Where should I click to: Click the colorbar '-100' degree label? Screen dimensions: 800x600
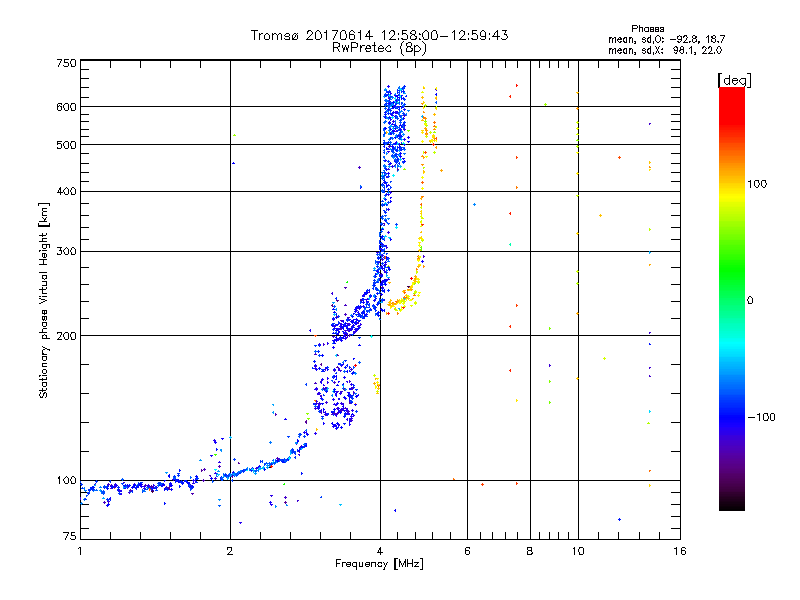[x=762, y=417]
